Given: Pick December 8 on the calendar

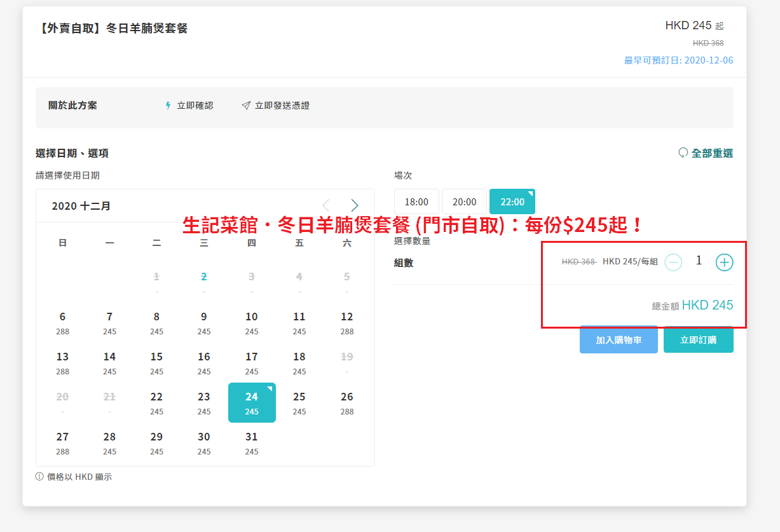Looking at the screenshot, I should pyautogui.click(x=156, y=322).
